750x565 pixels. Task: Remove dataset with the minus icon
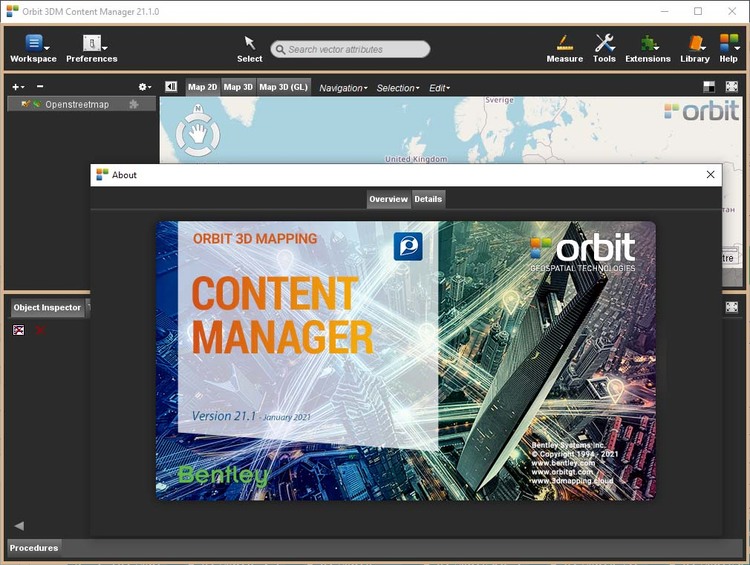click(x=40, y=87)
